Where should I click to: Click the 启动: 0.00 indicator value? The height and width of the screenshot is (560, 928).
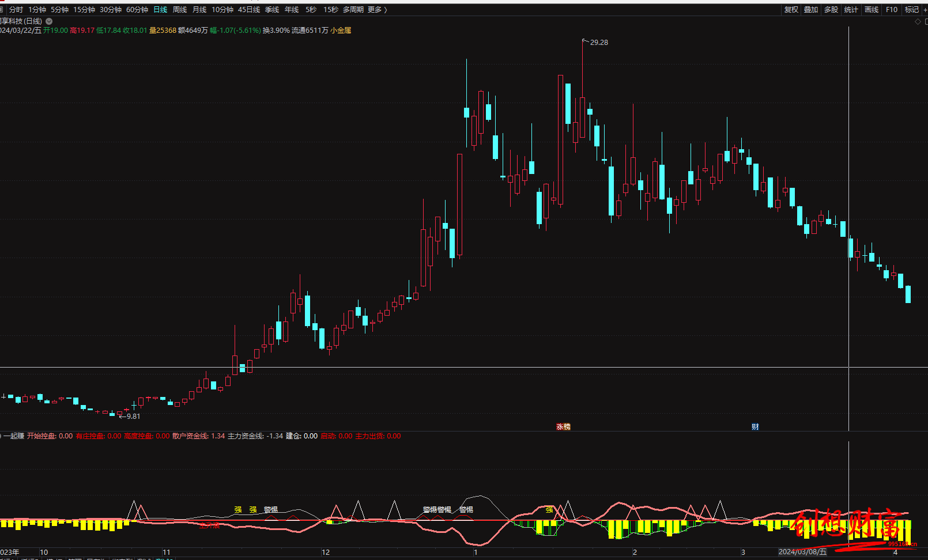coord(336,436)
